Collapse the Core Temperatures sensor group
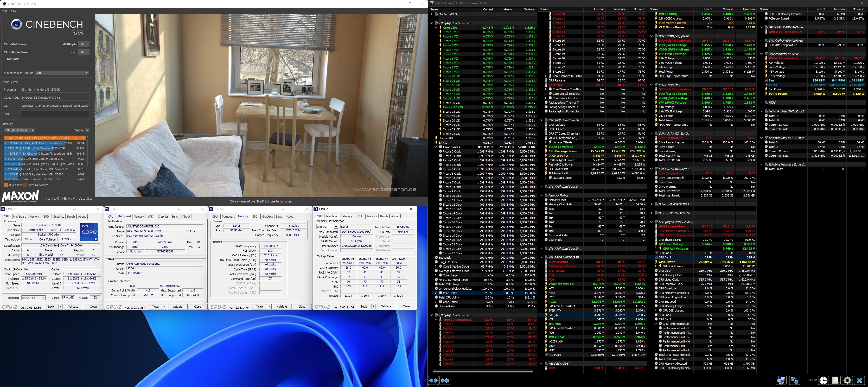The width and height of the screenshot is (868, 387). point(436,320)
